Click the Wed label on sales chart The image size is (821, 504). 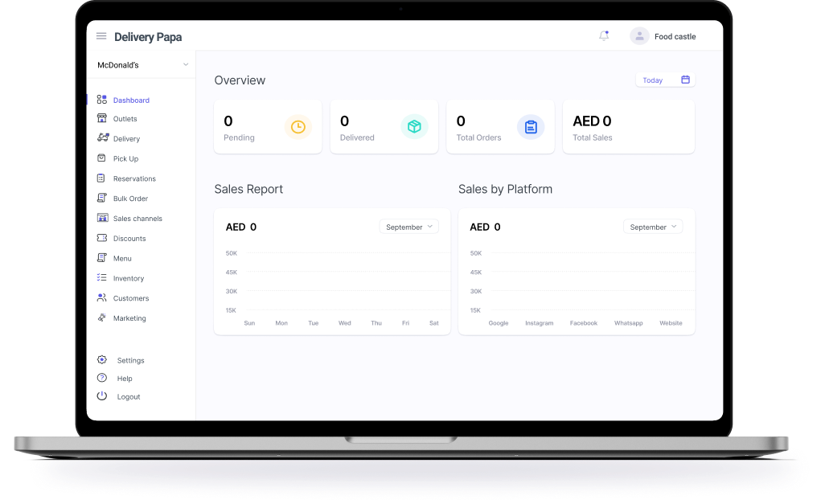(344, 323)
